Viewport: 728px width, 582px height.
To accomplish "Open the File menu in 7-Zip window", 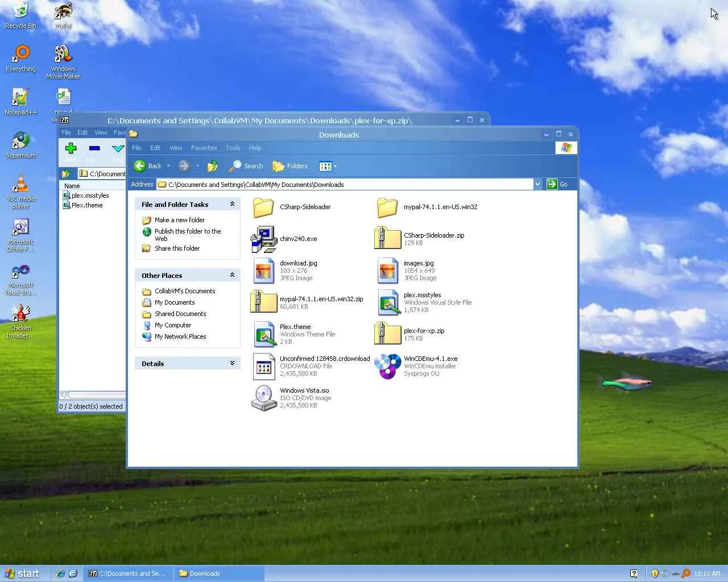I will click(66, 132).
